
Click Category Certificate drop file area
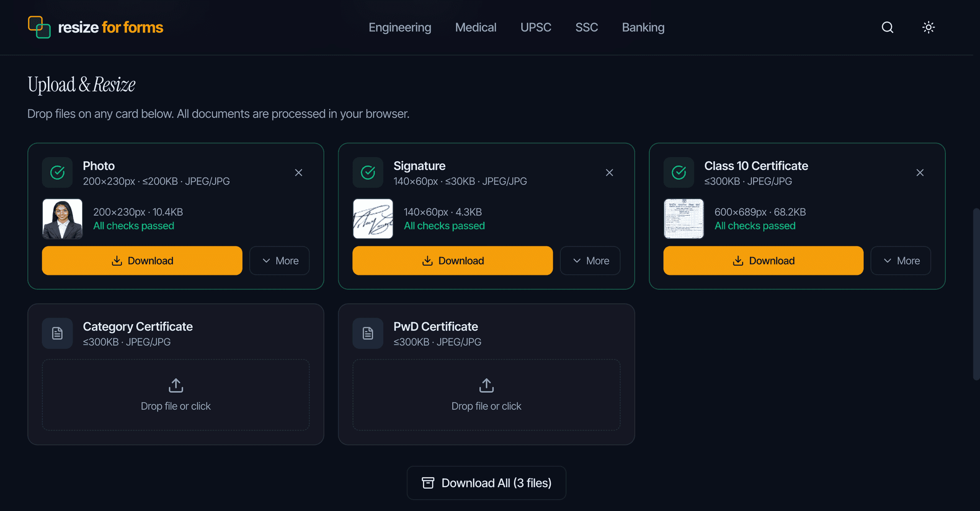(x=176, y=395)
